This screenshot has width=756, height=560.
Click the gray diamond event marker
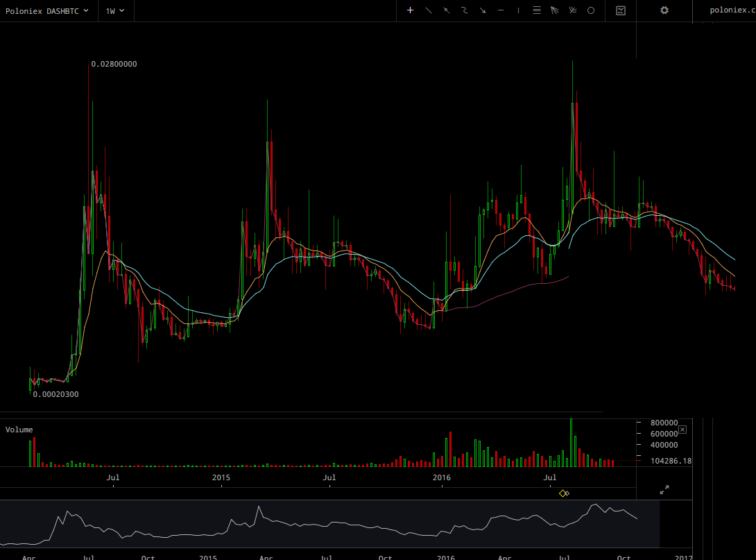tap(567, 493)
